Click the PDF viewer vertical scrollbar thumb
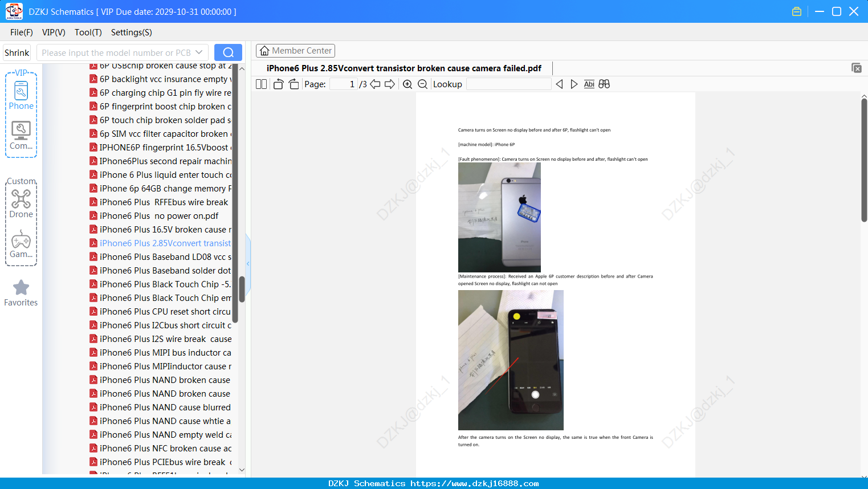 coord(864,160)
